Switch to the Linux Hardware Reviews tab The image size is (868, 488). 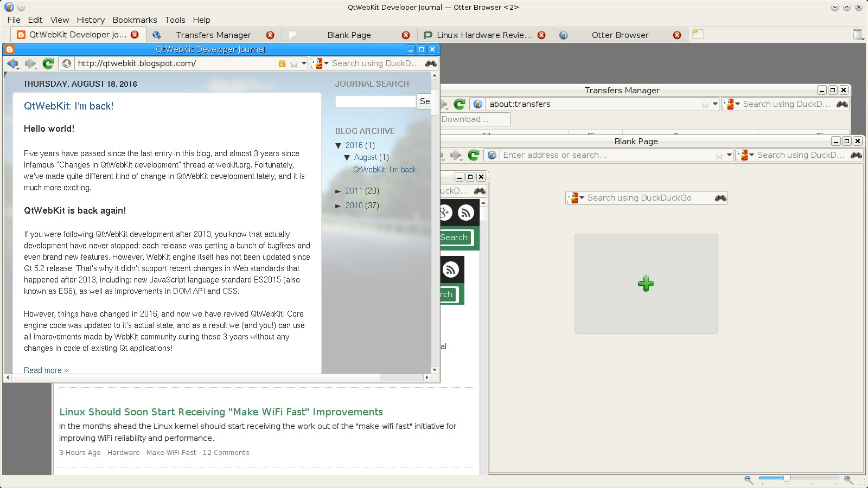pos(484,35)
